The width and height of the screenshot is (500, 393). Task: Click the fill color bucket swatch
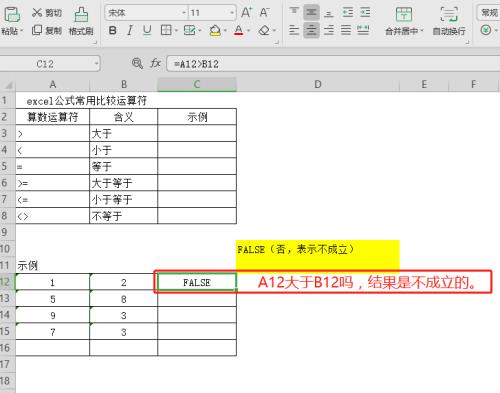click(x=215, y=31)
